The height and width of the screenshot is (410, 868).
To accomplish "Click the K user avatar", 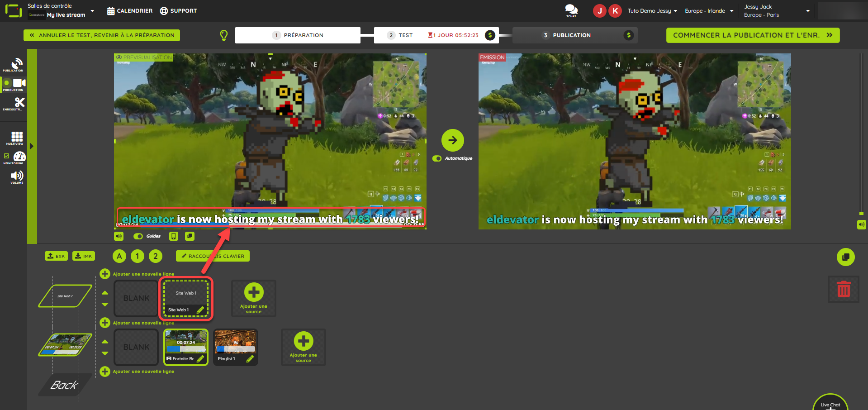I will click(615, 11).
